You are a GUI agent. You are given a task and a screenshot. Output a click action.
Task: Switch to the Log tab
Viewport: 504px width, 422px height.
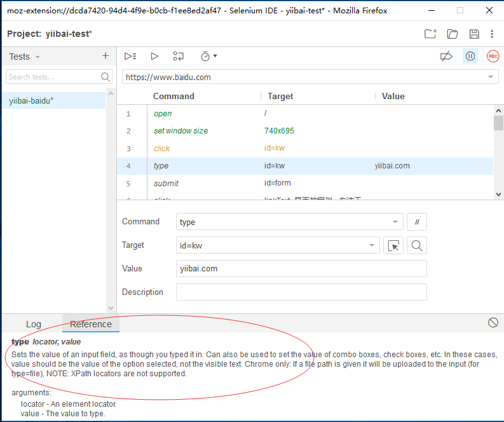pos(34,324)
